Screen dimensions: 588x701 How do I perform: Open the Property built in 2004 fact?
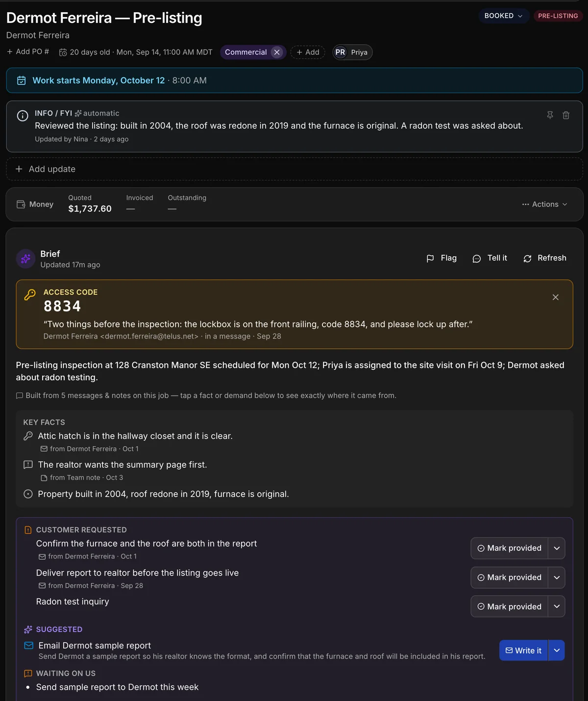(x=163, y=494)
